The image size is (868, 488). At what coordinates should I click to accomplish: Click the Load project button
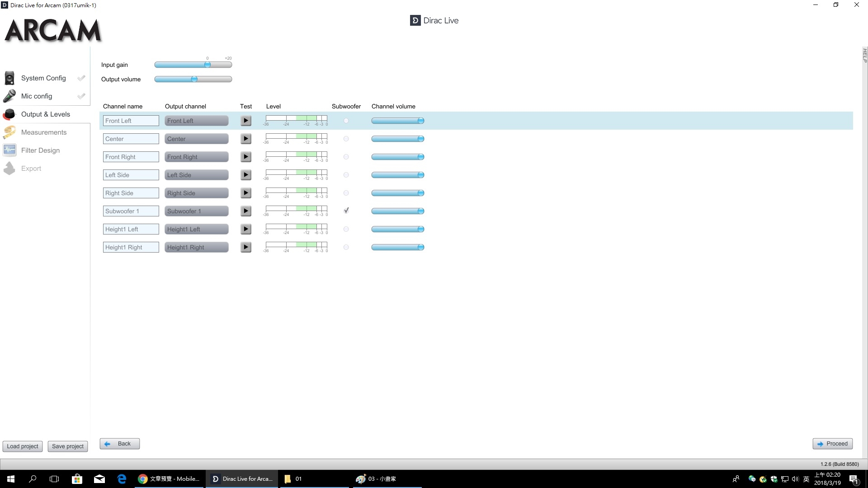[23, 446]
